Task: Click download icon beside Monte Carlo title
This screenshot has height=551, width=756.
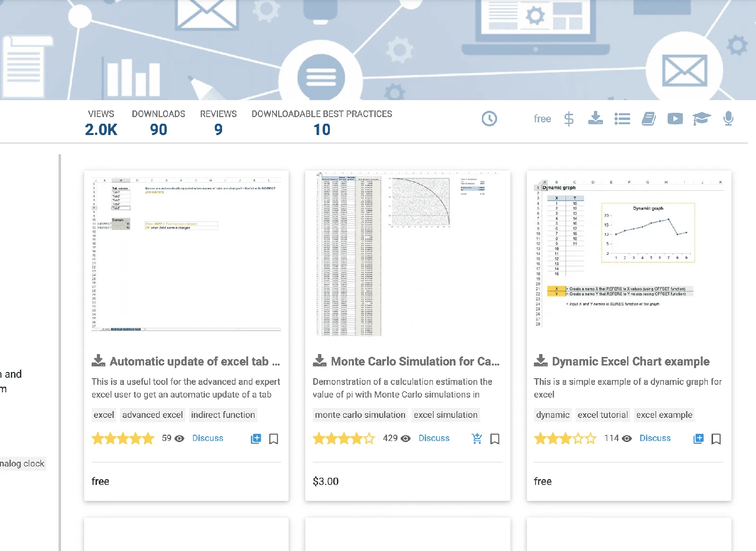Action: pos(320,361)
